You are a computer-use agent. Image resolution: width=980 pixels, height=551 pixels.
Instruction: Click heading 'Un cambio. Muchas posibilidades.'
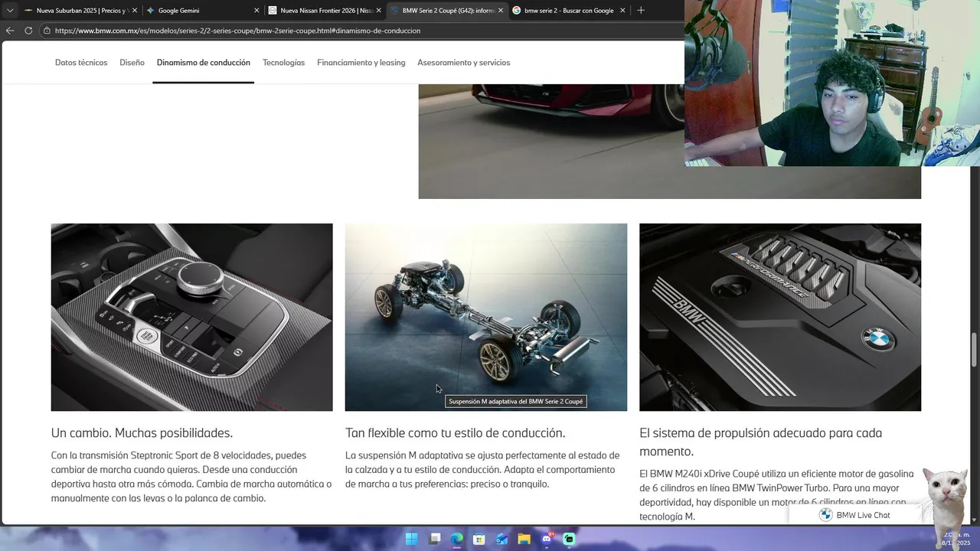142,433
